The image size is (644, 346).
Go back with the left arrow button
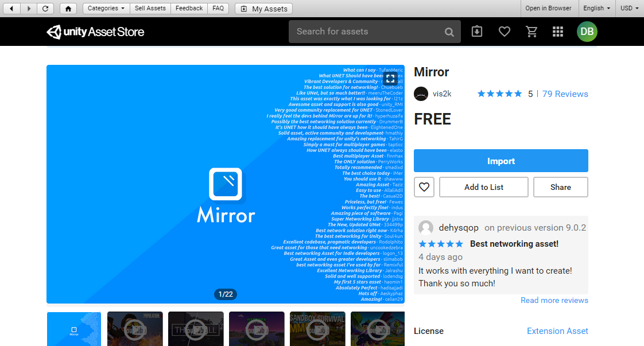11,8
